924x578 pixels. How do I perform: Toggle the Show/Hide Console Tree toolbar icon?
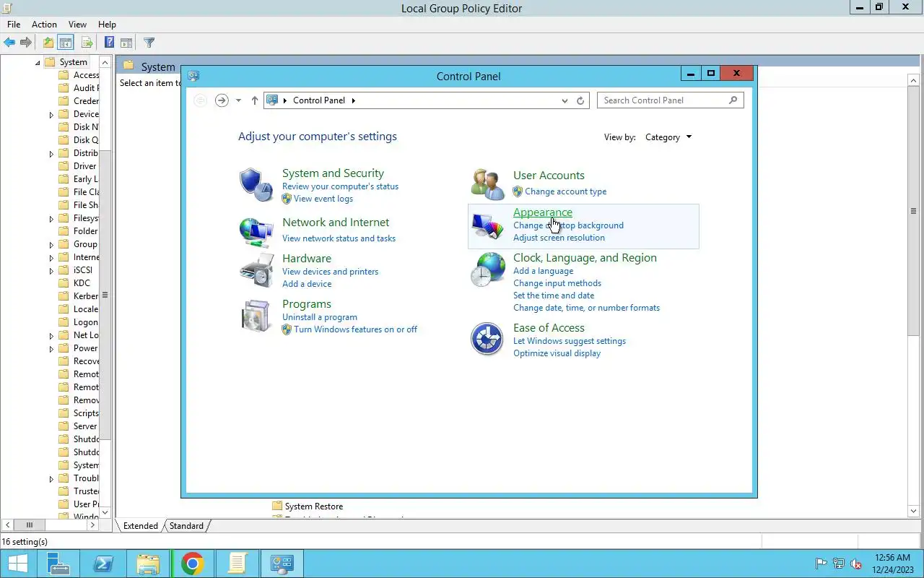66,43
